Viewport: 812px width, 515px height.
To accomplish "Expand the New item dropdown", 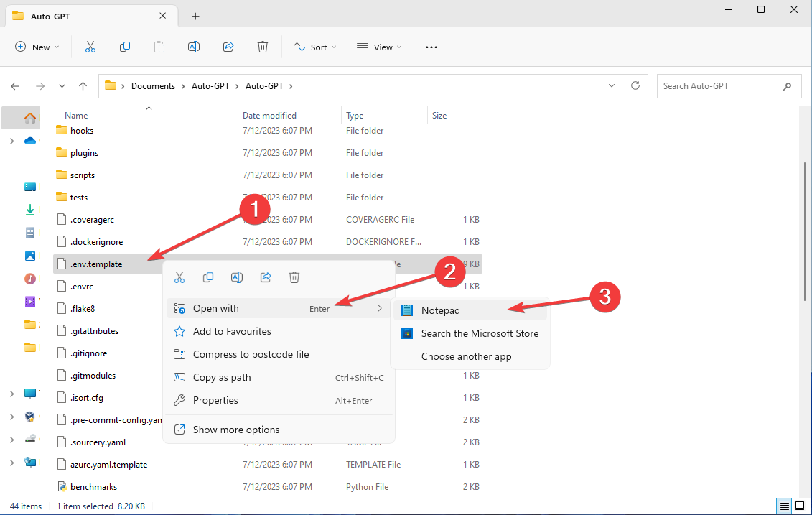I will pyautogui.click(x=37, y=47).
